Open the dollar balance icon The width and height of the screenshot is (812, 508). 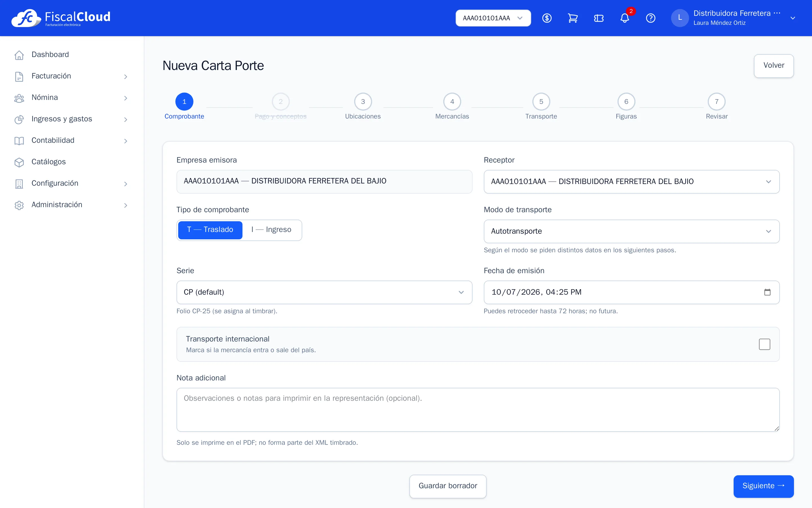click(547, 18)
